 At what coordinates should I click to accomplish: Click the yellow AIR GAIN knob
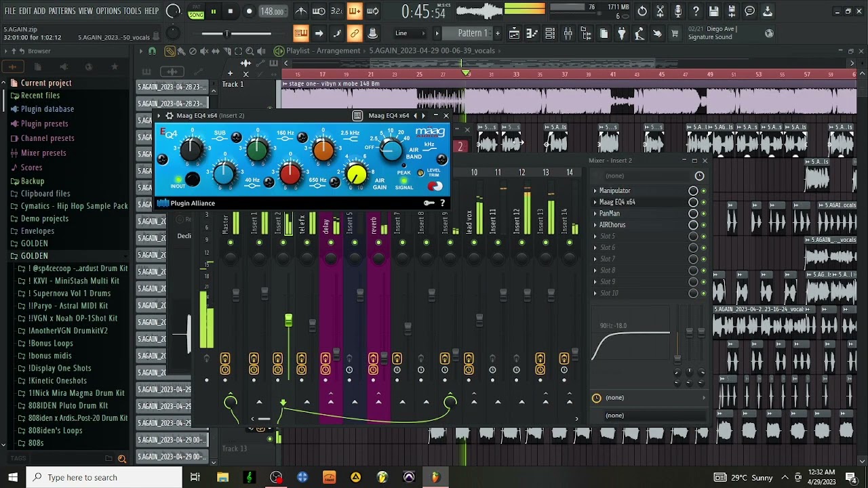point(357,175)
